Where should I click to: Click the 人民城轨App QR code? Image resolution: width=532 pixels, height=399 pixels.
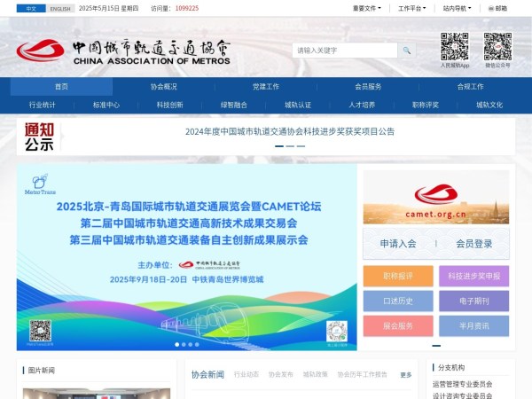[454, 46]
